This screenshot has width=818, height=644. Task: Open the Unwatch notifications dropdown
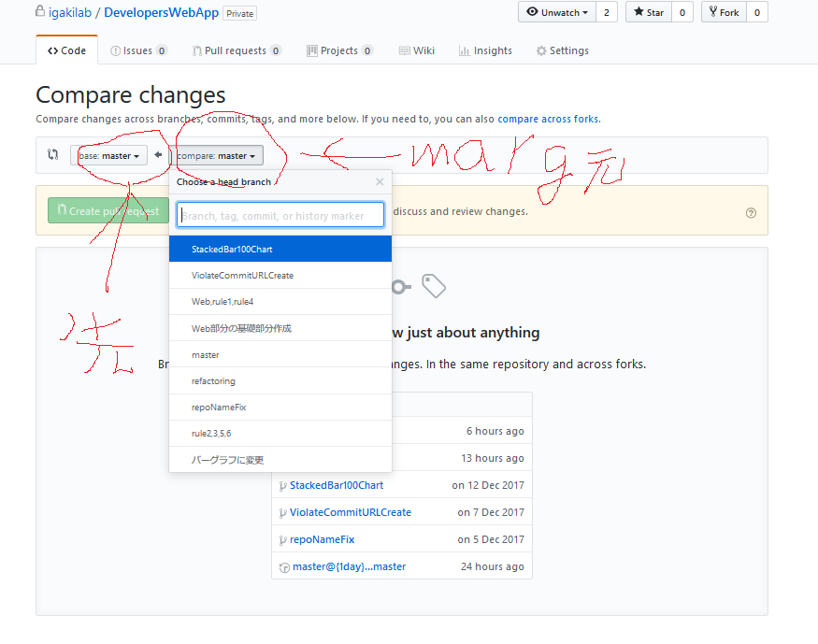[557, 12]
